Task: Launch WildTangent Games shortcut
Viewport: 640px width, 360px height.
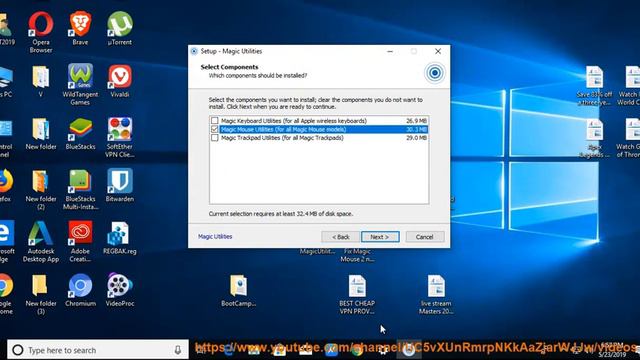Action: (80, 84)
